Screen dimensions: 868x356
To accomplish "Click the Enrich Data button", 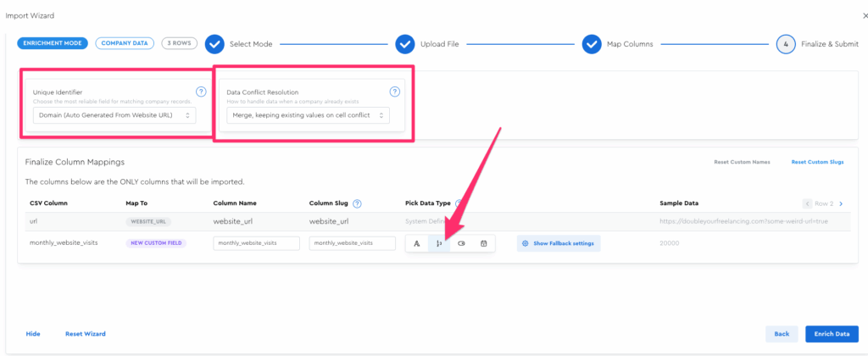I will (x=832, y=334).
